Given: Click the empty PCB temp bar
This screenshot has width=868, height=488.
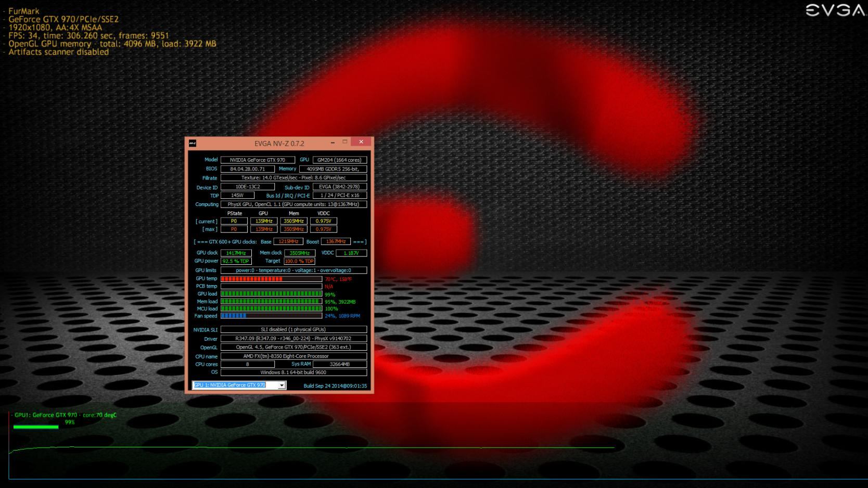Looking at the screenshot, I should tap(271, 286).
